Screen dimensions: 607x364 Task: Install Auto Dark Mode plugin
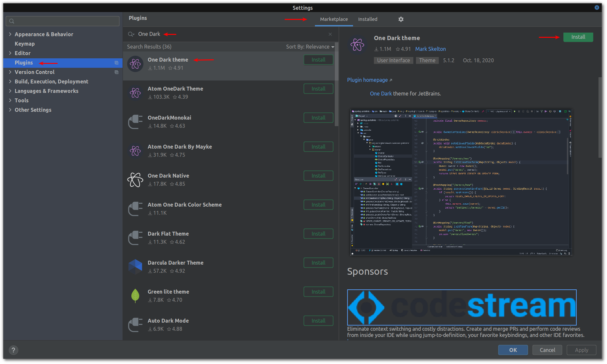318,321
